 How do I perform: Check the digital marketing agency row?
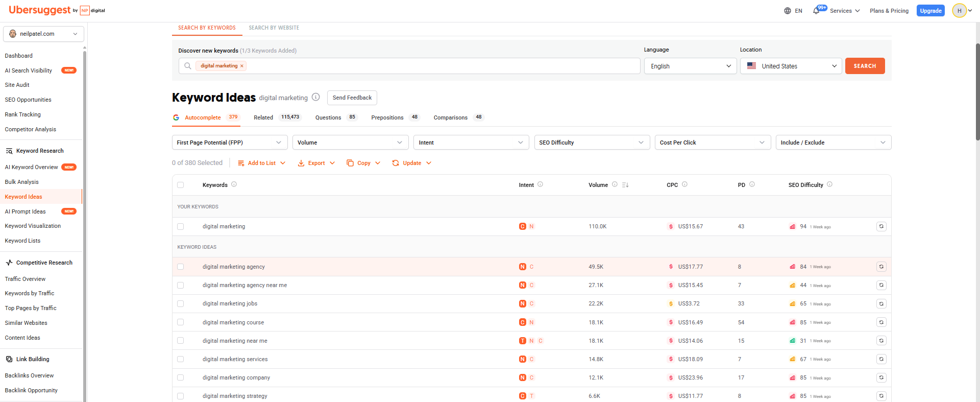click(x=180, y=267)
